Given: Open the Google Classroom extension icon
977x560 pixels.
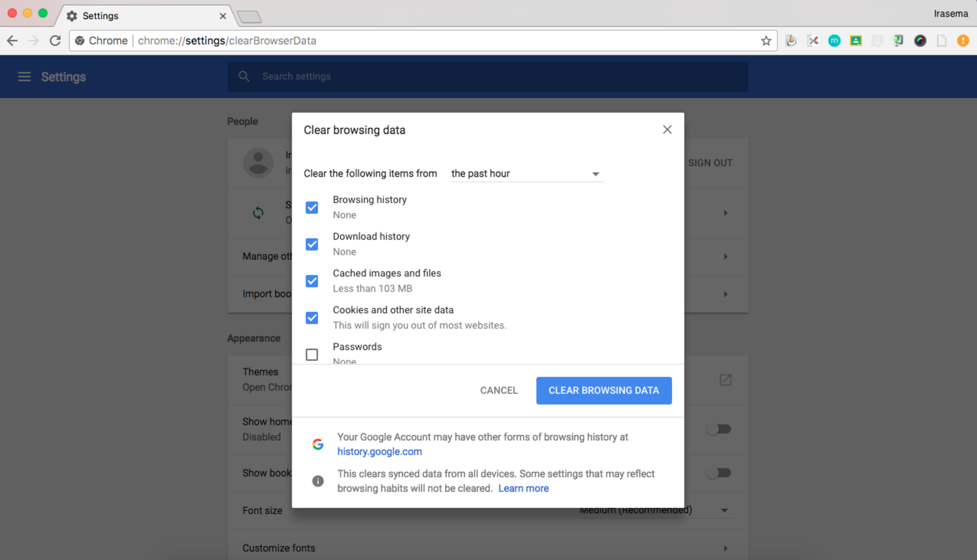Looking at the screenshot, I should coord(856,41).
